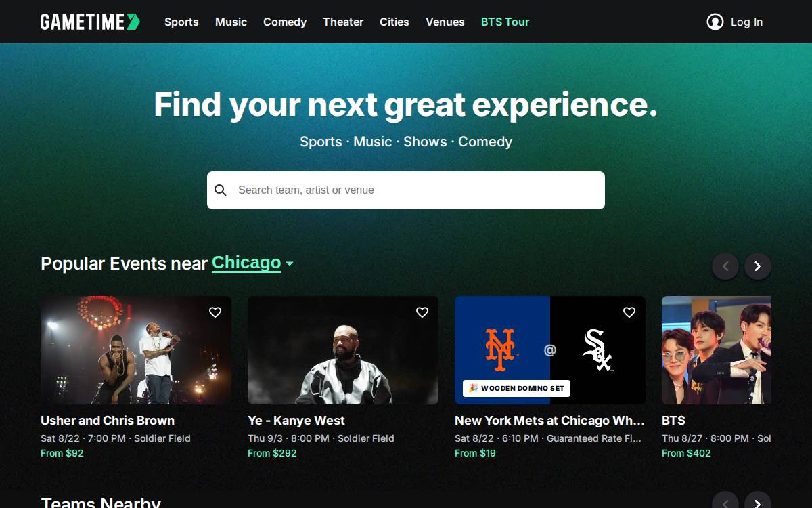812x508 pixels.
Task: Click Teams Nearby heading
Action: (101, 502)
